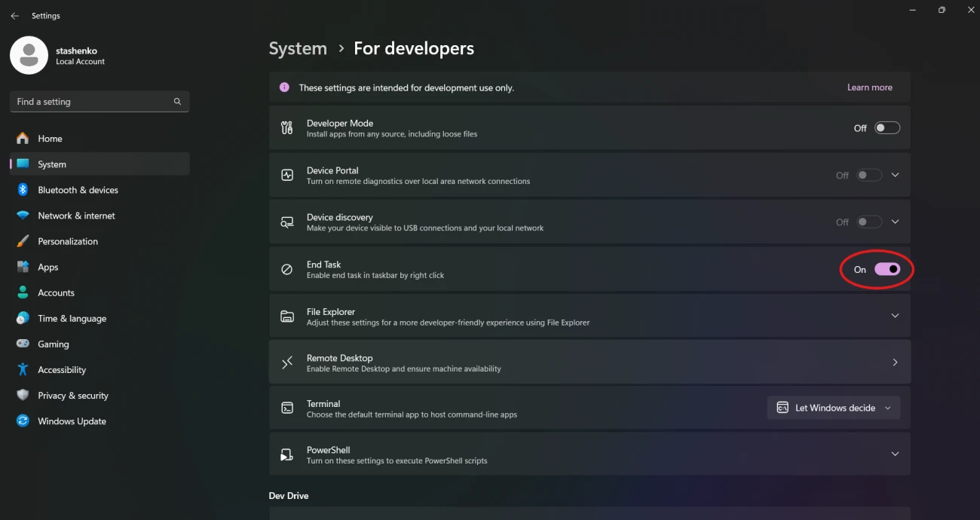This screenshot has height=520, width=980.
Task: Click the Gaming controller icon
Action: (x=23, y=344)
